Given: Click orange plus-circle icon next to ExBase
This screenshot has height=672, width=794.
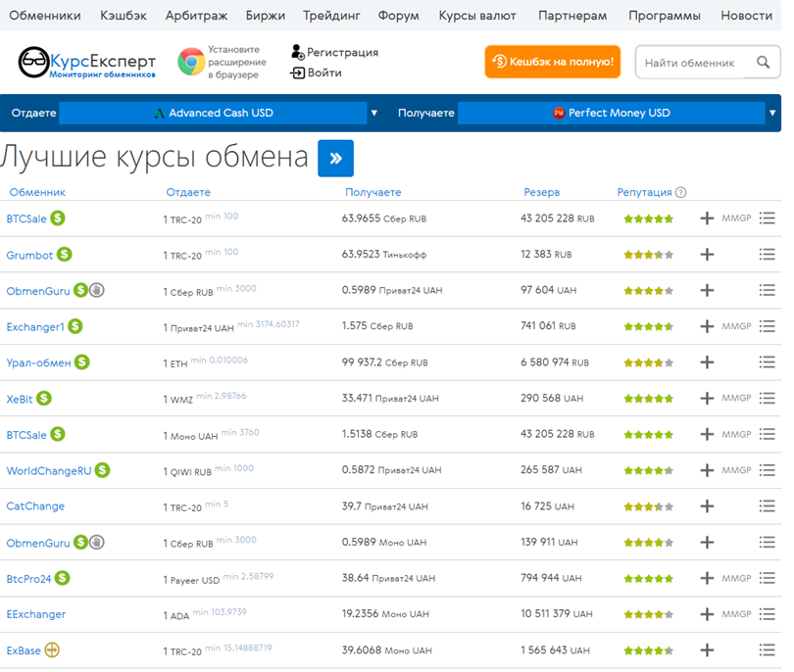Looking at the screenshot, I should point(52,649).
